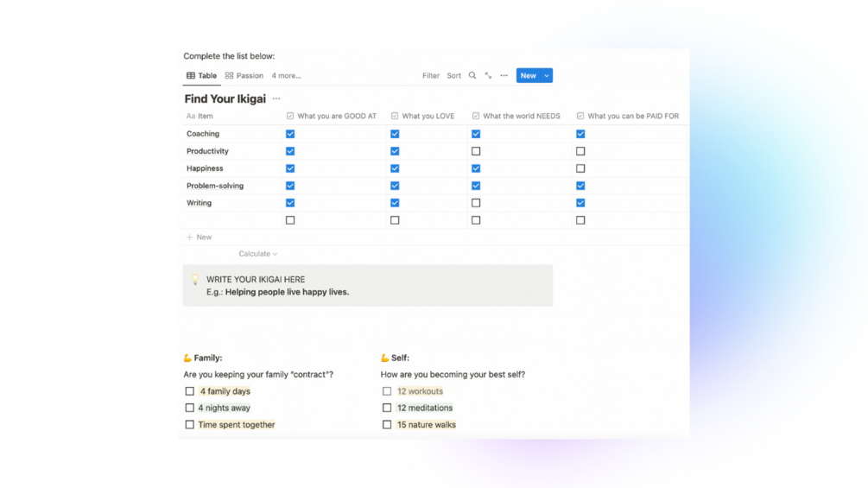Check the 12 workouts checkbox
This screenshot has height=488, width=868.
point(387,391)
